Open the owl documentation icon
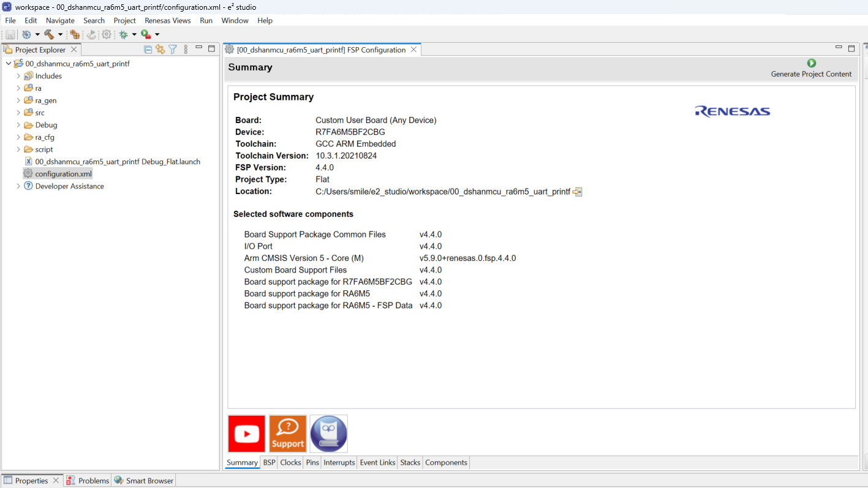Image resolution: width=868 pixels, height=488 pixels. (329, 434)
